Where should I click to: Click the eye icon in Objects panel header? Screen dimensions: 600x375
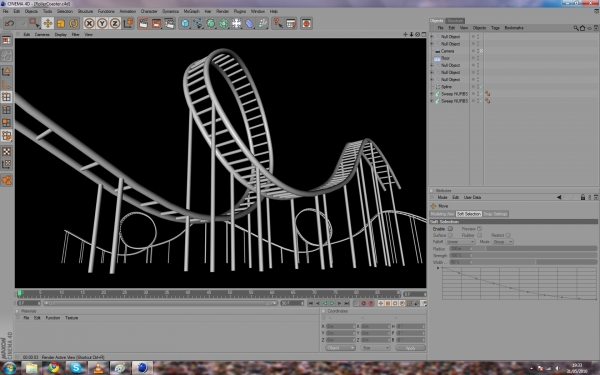tap(590, 28)
